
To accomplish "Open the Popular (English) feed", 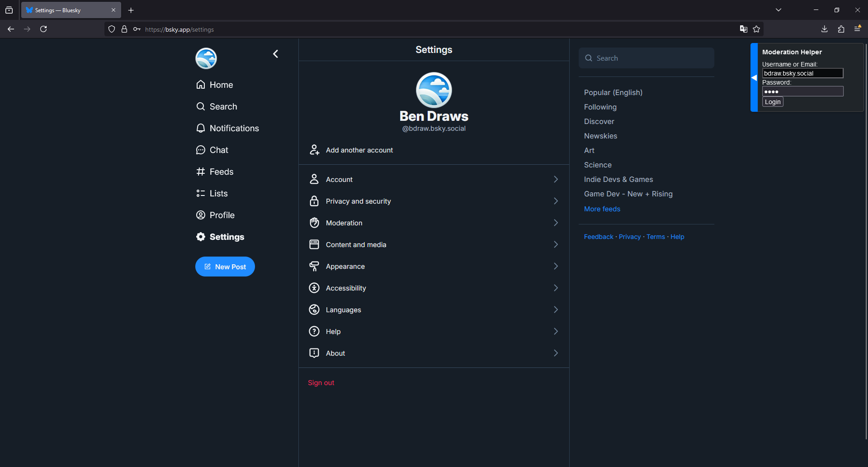I will 613,92.
